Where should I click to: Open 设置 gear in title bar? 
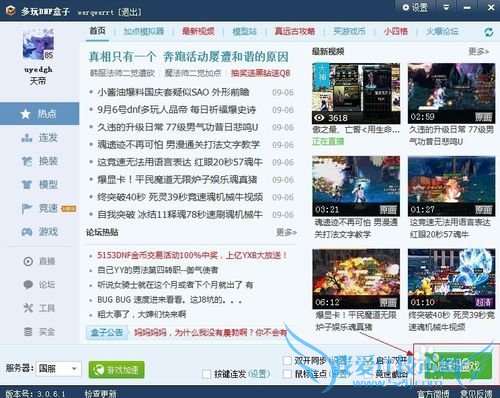point(415,7)
